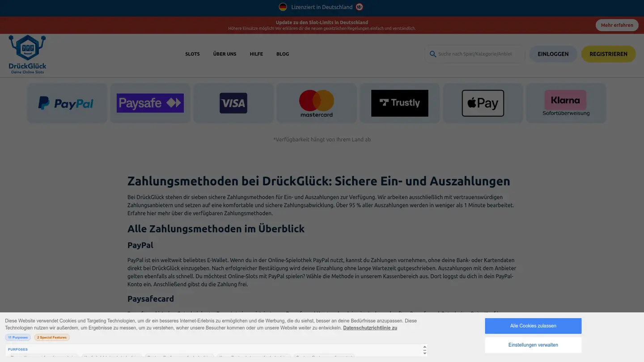
Task: Click 'Update zu den Slot-Limits in Deutschland' headline
Action: (322, 22)
